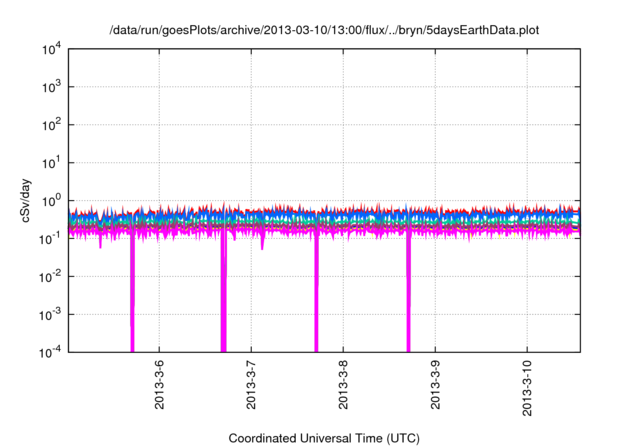
Task: Click the 2013-3-10 date tick label
Action: (x=527, y=388)
